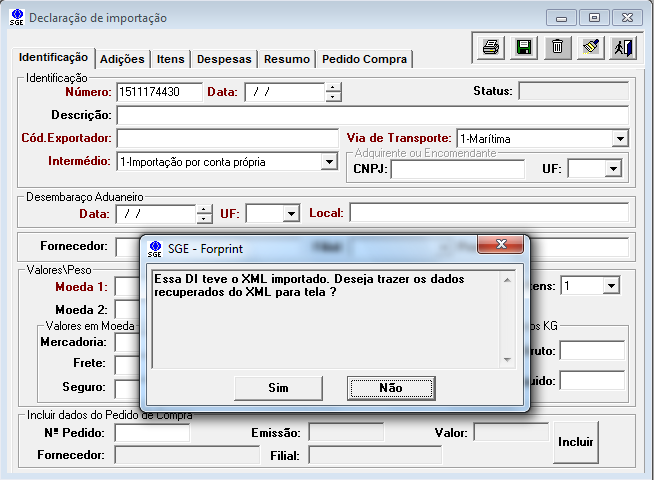Click the Descrição text field
This screenshot has width=654, height=480.
click(372, 115)
